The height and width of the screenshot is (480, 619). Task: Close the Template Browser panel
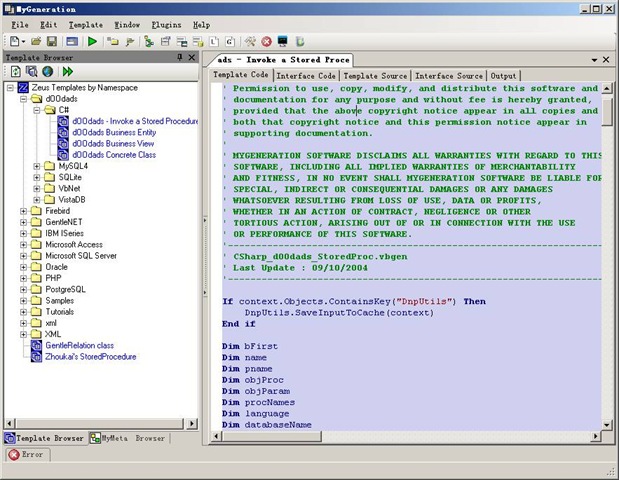tap(192, 57)
